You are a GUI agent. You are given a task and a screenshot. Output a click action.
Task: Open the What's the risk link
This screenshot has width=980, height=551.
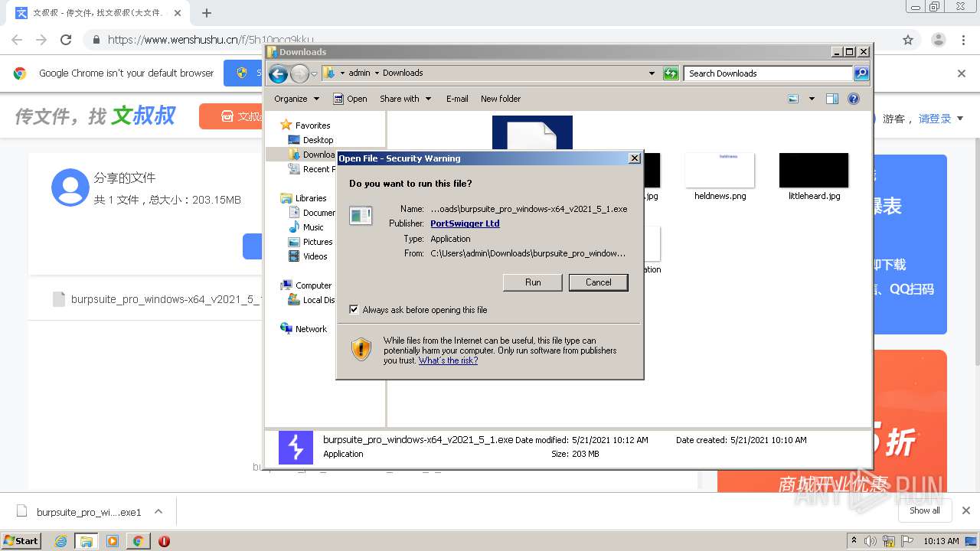(448, 360)
